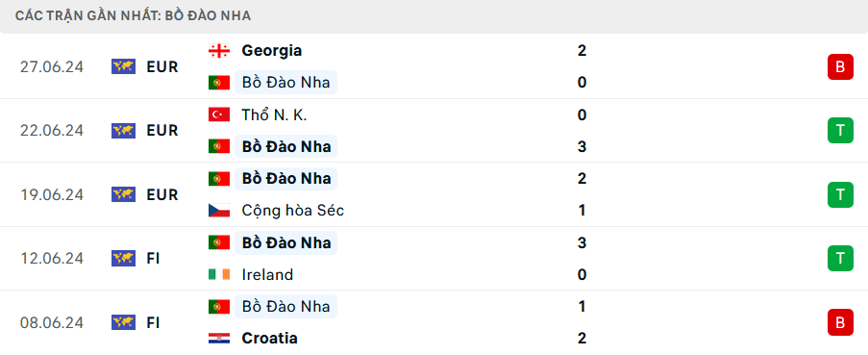Click the Ireland flag icon
The width and height of the screenshot is (868, 355).
coord(218,275)
